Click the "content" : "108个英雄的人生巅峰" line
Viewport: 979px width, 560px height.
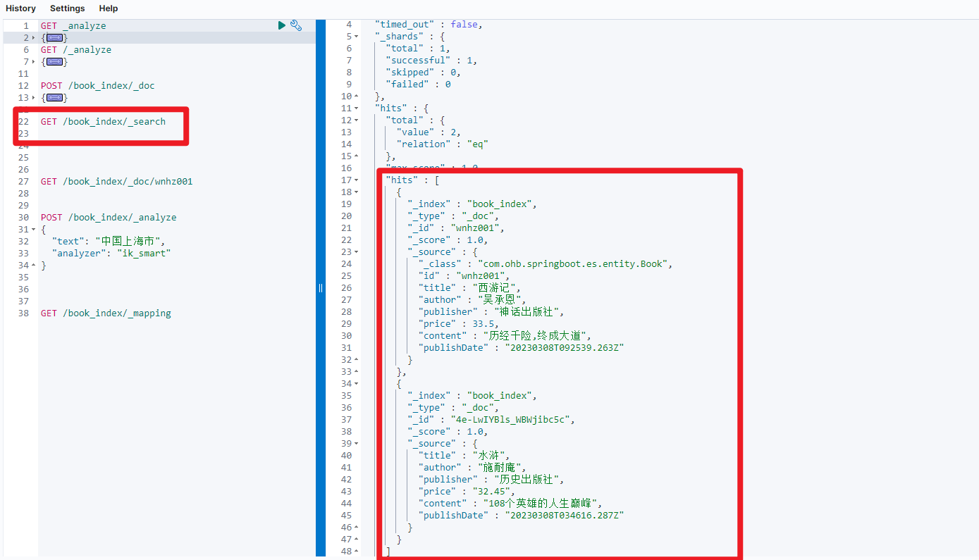[x=511, y=503]
